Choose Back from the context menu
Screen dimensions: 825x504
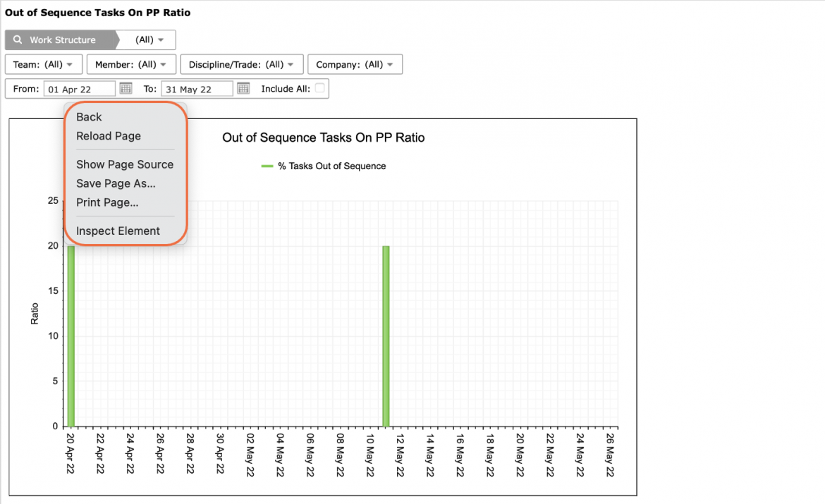point(89,117)
